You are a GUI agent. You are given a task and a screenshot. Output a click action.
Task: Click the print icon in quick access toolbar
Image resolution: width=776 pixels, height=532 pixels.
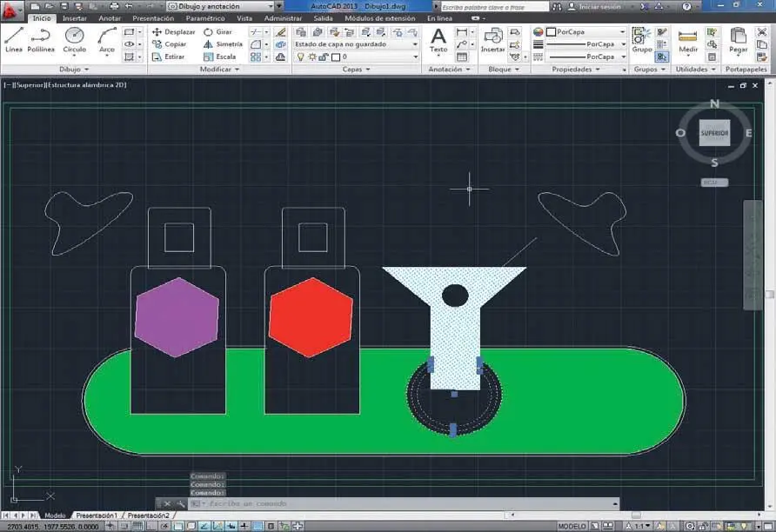[x=114, y=6]
